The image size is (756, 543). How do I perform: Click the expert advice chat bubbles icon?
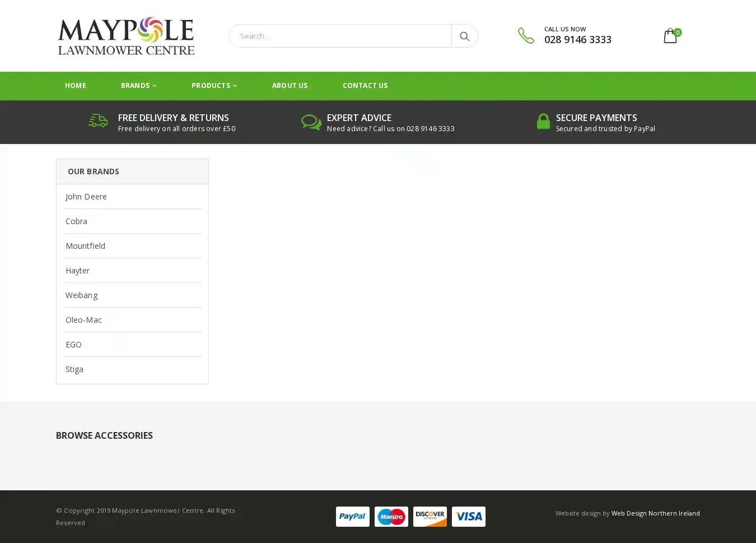tap(311, 122)
